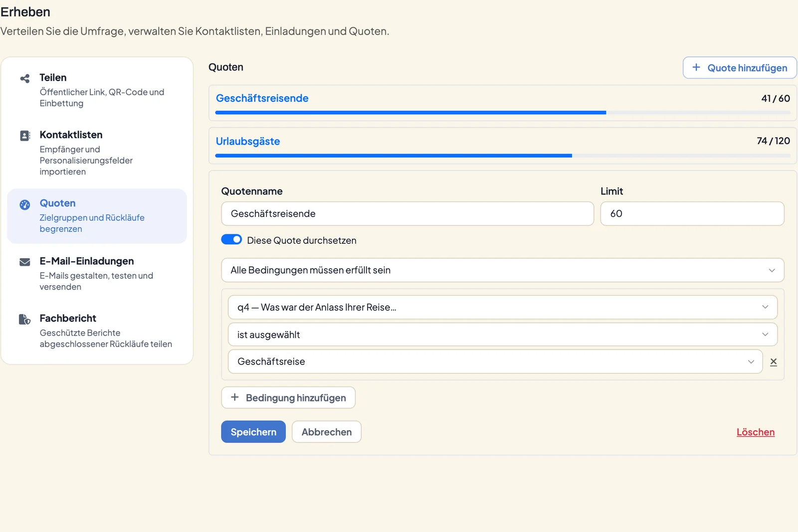Click the share icon beside Teilen
The width and height of the screenshot is (798, 532).
click(x=24, y=78)
